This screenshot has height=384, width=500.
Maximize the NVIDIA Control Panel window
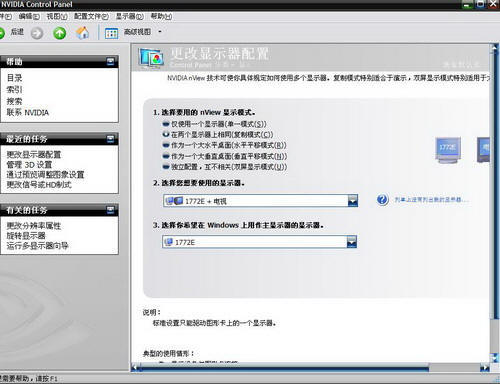point(480,4)
